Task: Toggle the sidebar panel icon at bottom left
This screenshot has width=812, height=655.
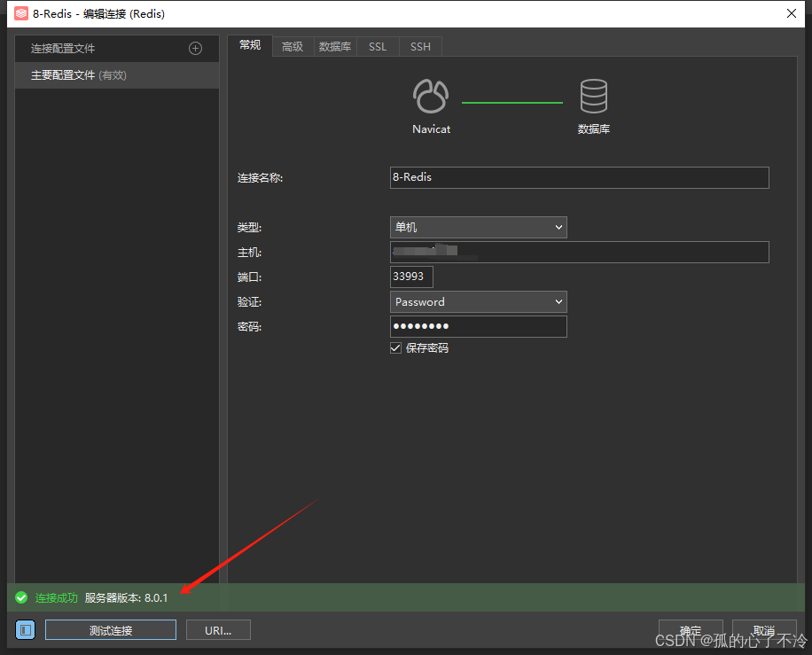Action: (25, 630)
